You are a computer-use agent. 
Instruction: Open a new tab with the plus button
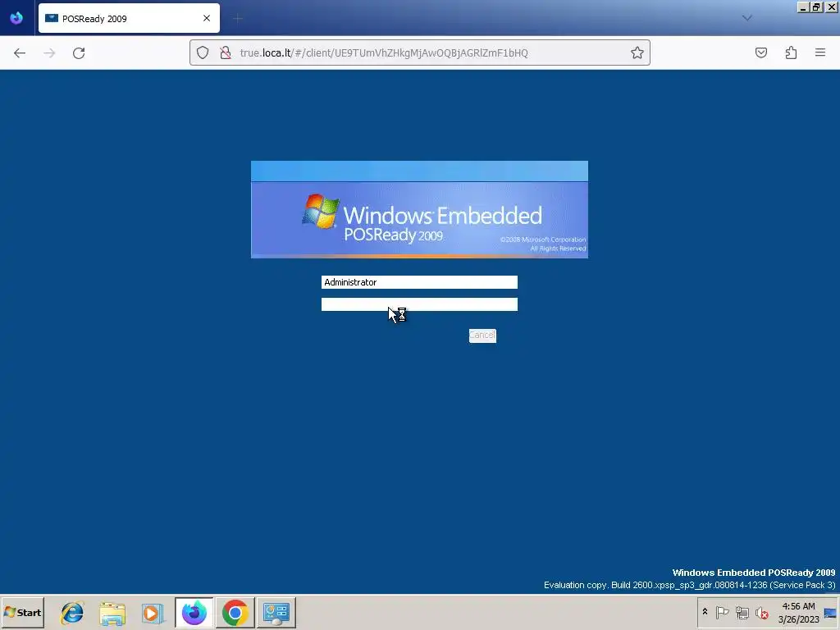coord(238,18)
